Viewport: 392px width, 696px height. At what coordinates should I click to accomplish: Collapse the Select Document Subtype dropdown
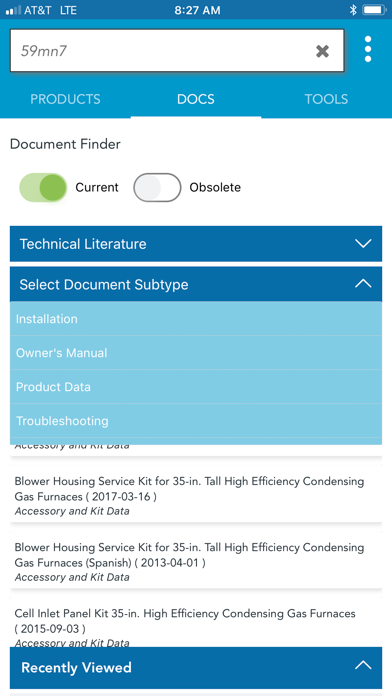(196, 284)
